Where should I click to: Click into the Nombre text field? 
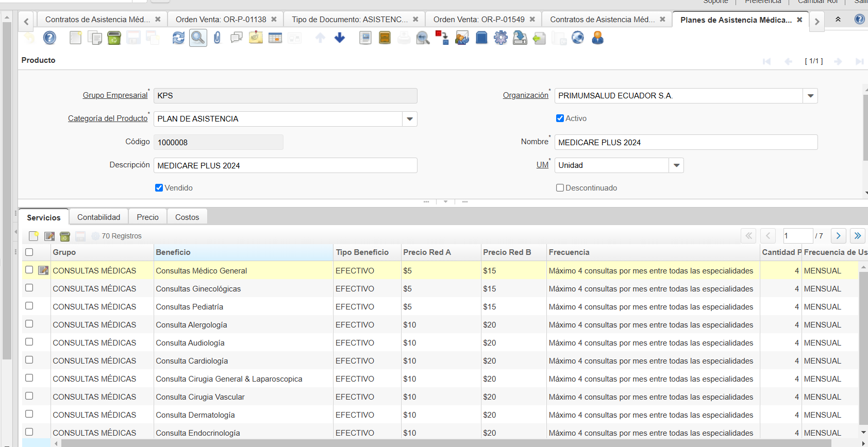click(686, 142)
